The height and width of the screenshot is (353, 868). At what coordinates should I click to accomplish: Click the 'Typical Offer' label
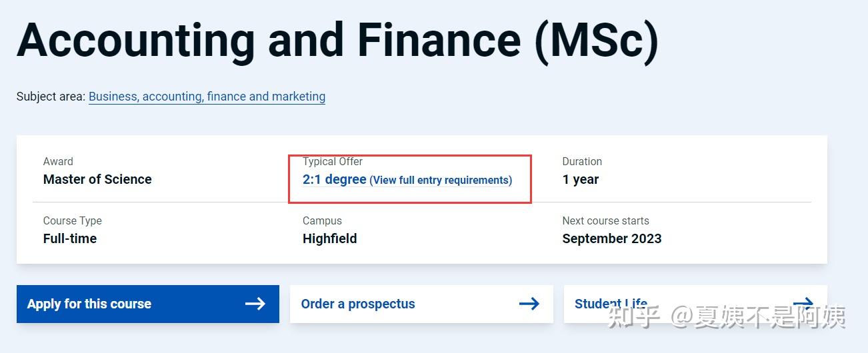point(333,161)
